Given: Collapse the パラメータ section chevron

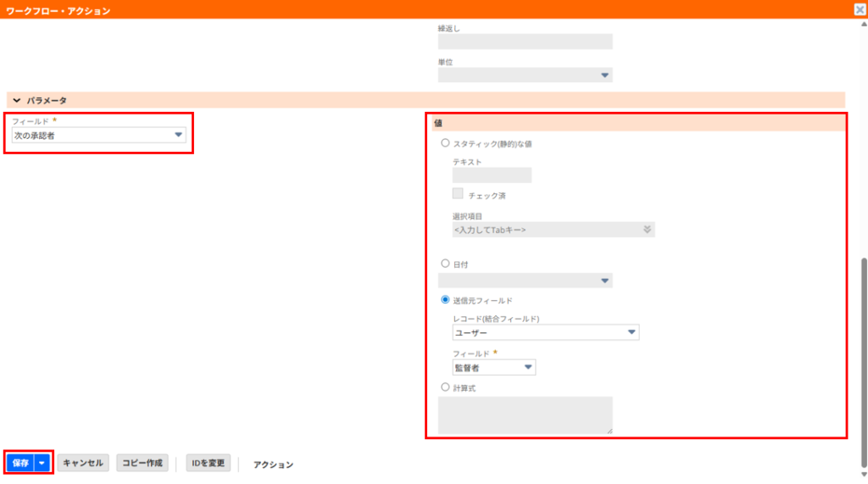Looking at the screenshot, I should (17, 100).
